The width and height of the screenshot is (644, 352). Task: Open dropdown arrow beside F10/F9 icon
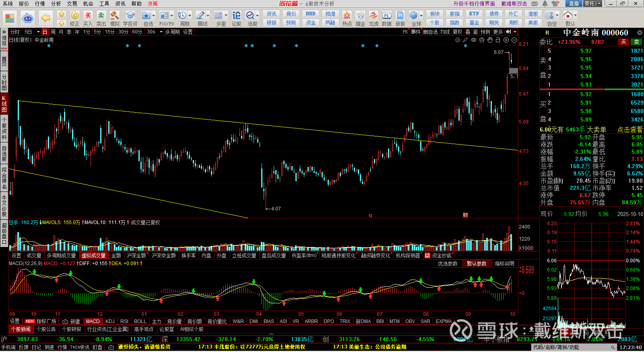171,16
